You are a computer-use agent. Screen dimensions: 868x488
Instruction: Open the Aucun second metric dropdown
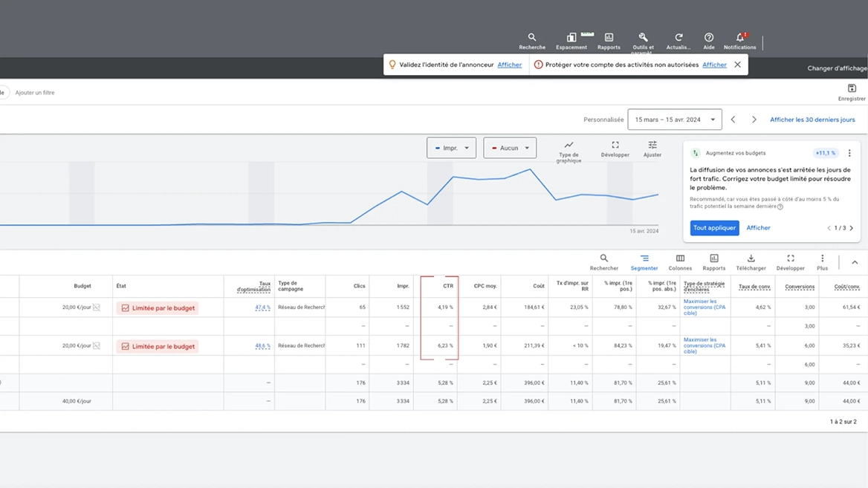click(x=510, y=148)
